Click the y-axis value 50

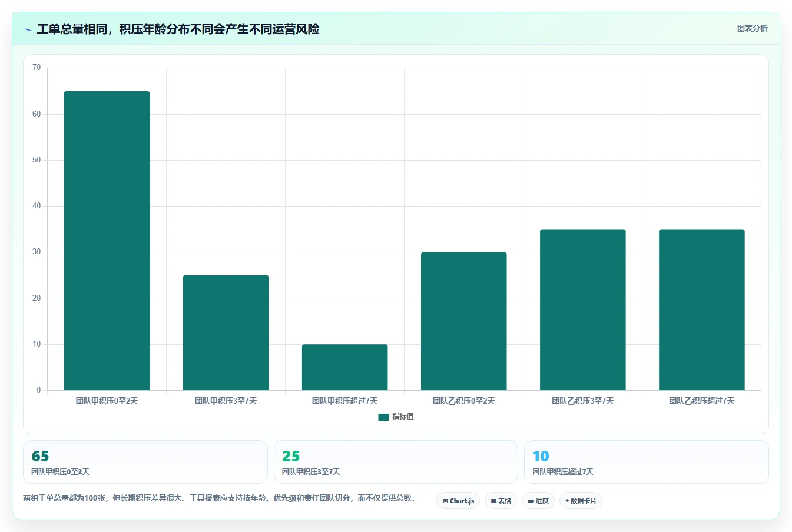coord(37,160)
